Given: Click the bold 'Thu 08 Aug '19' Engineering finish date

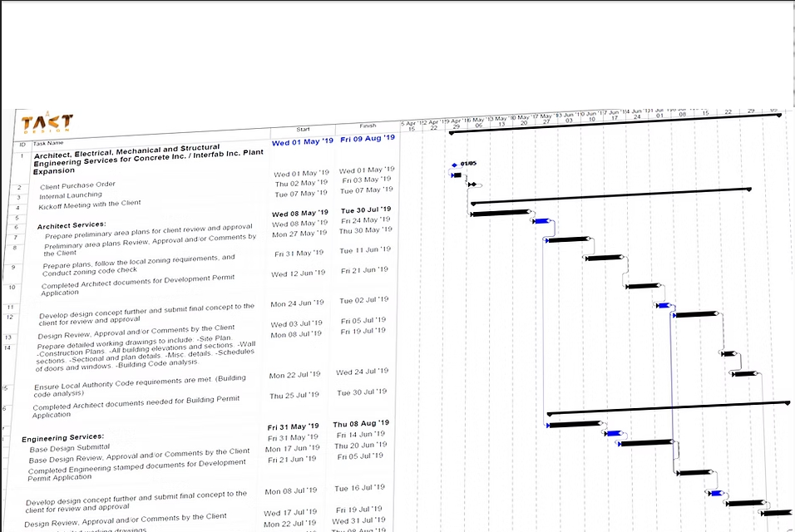Looking at the screenshot, I should click(361, 423).
